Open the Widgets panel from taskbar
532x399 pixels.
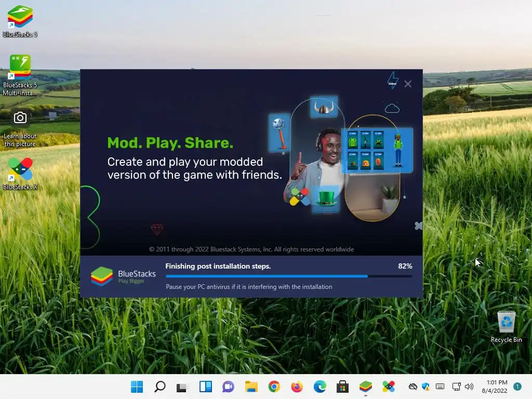pos(206,387)
